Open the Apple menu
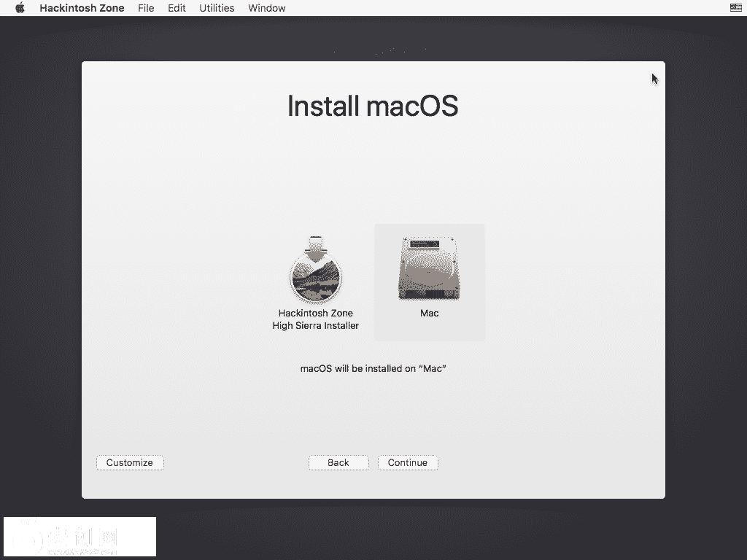This screenshot has height=560, width=747. coord(20,8)
